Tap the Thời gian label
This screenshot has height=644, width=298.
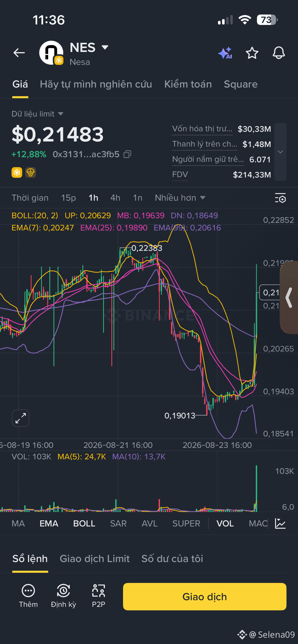(30, 198)
